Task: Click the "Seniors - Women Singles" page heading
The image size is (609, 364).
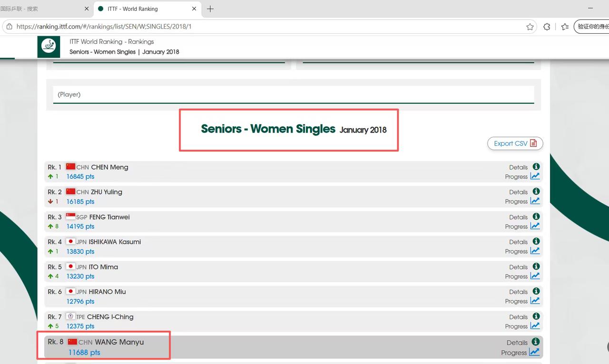Action: (x=268, y=129)
